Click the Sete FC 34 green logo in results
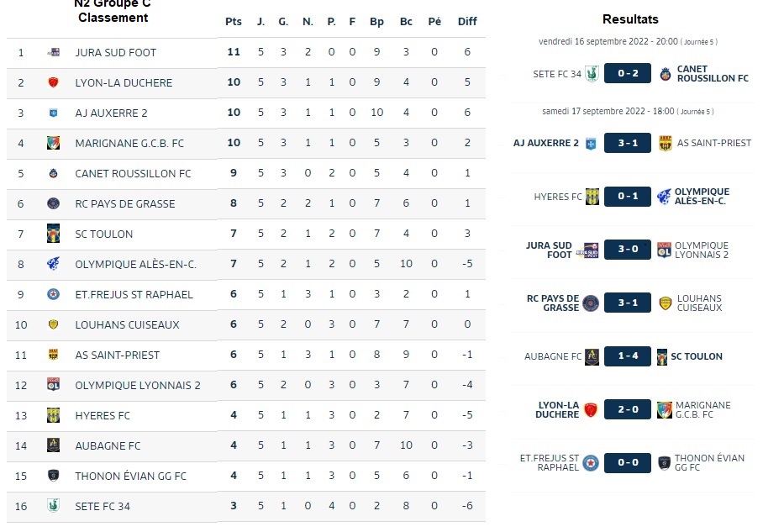Viewport: 763px width, 532px height. [x=592, y=73]
